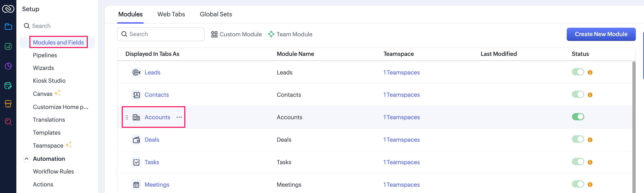Click the green Team Module icon

[x=271, y=34]
